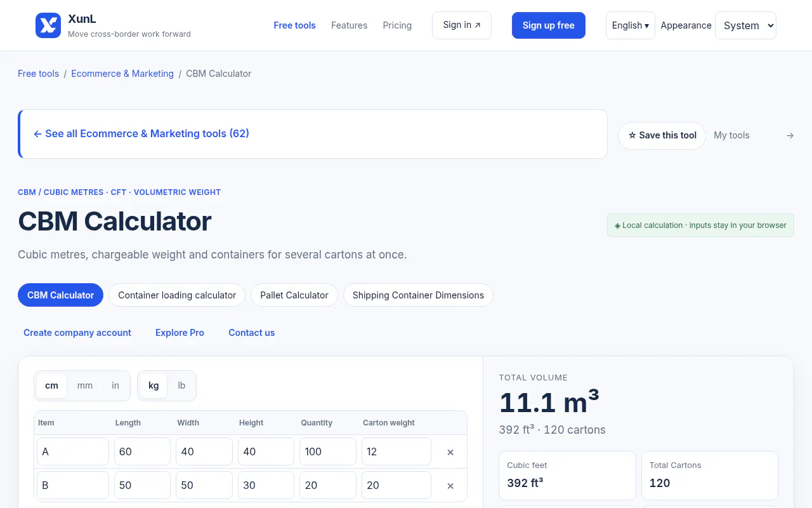This screenshot has width=812, height=508.
Task: Click the Sign up free button
Action: click(x=549, y=25)
